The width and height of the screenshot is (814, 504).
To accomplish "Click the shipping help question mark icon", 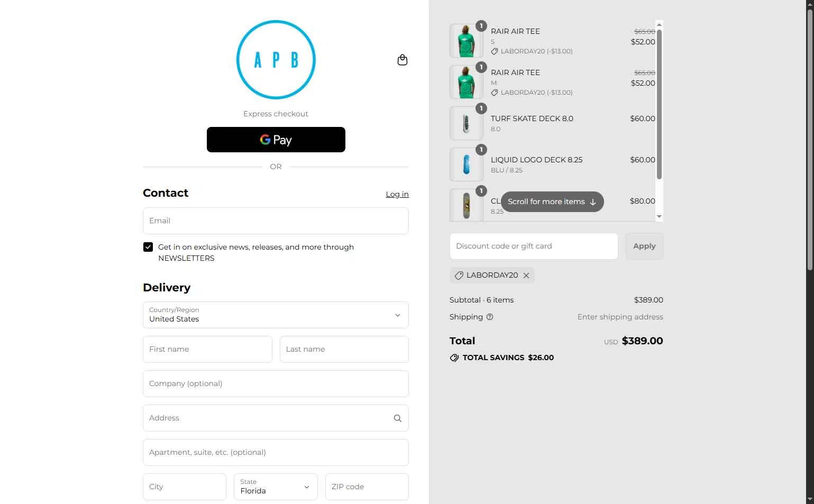I will click(x=490, y=317).
